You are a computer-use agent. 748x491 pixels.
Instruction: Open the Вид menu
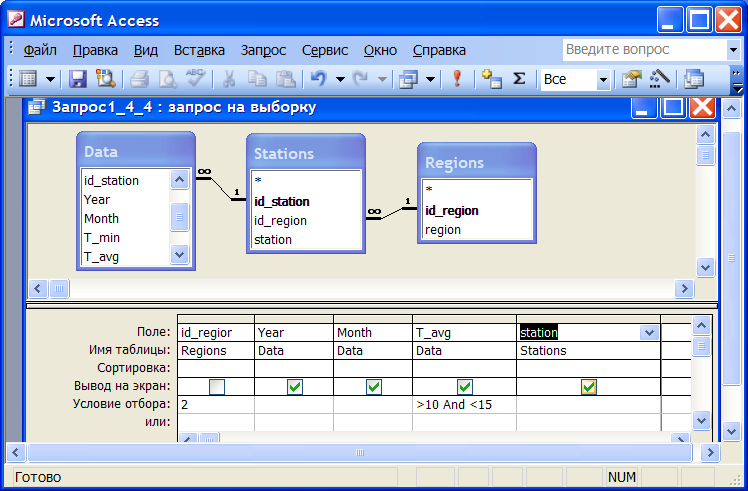(x=145, y=50)
